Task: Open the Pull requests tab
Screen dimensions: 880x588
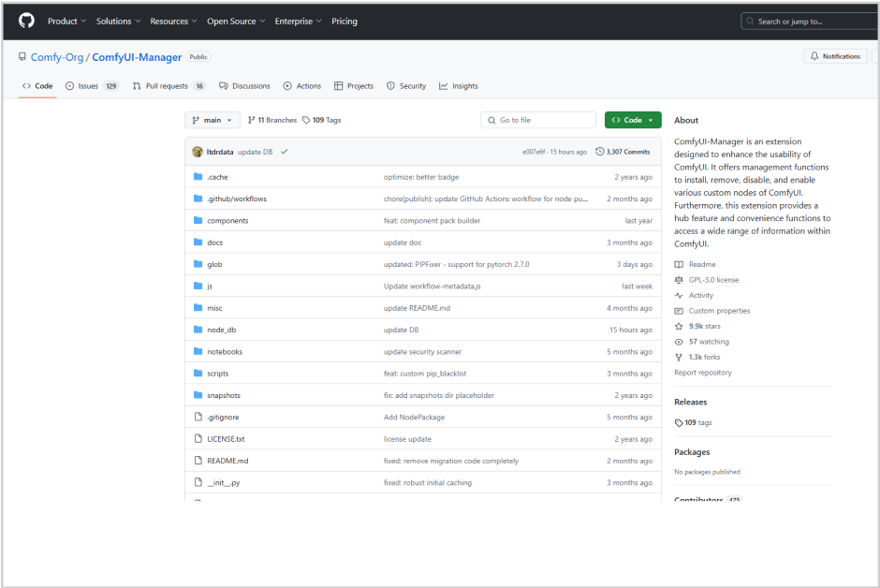Action: [x=169, y=86]
